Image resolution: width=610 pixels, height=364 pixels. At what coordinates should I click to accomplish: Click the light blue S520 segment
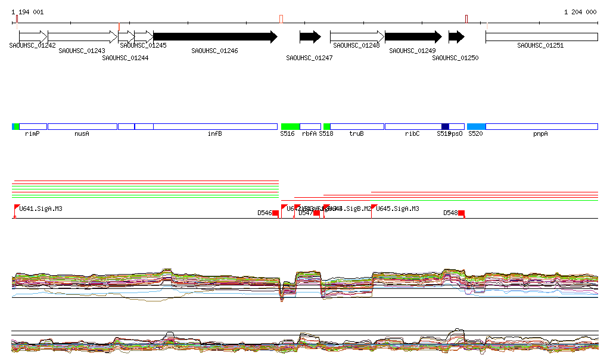pyautogui.click(x=476, y=126)
